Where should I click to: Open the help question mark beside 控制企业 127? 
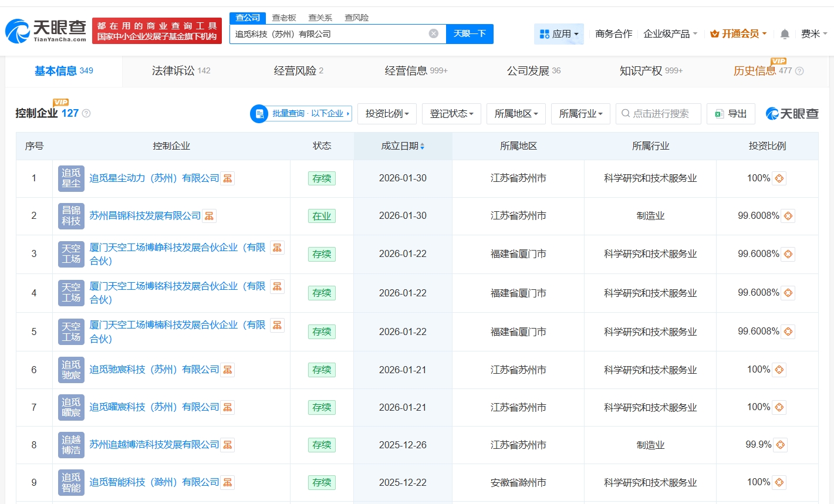(x=86, y=113)
